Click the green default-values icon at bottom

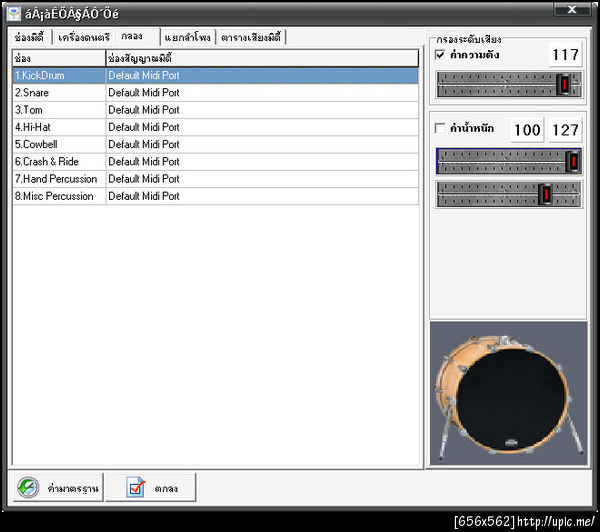(x=28, y=488)
